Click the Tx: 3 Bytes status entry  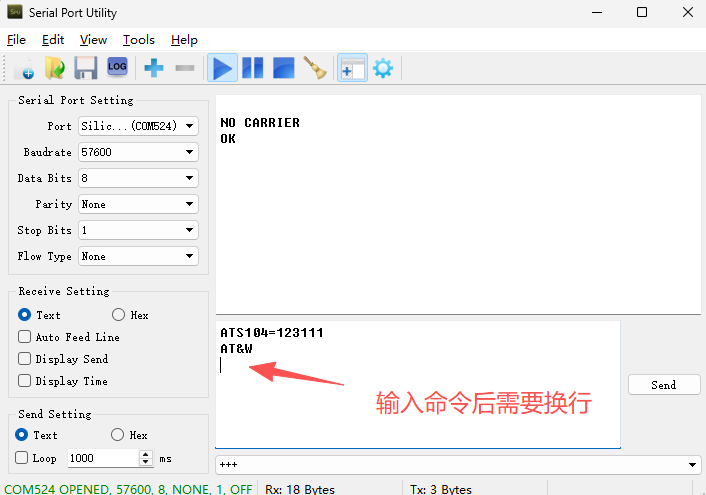441,489
